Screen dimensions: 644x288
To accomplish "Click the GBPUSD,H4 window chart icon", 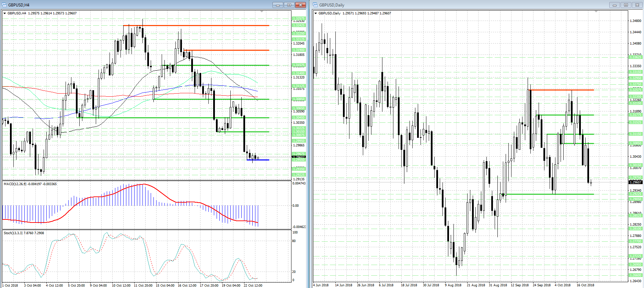I will tap(4, 5).
